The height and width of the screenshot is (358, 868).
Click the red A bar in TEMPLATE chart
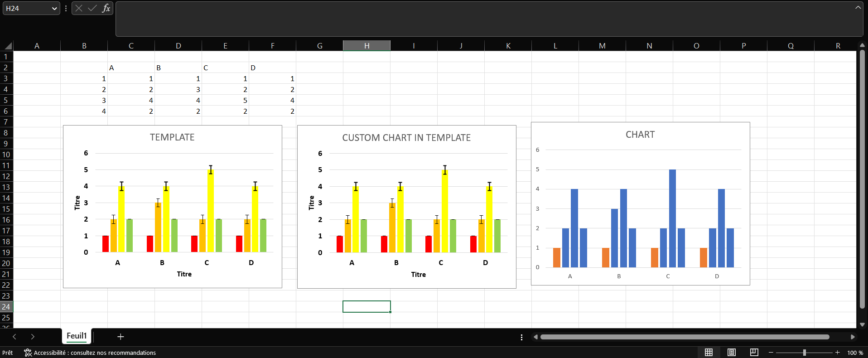point(106,244)
